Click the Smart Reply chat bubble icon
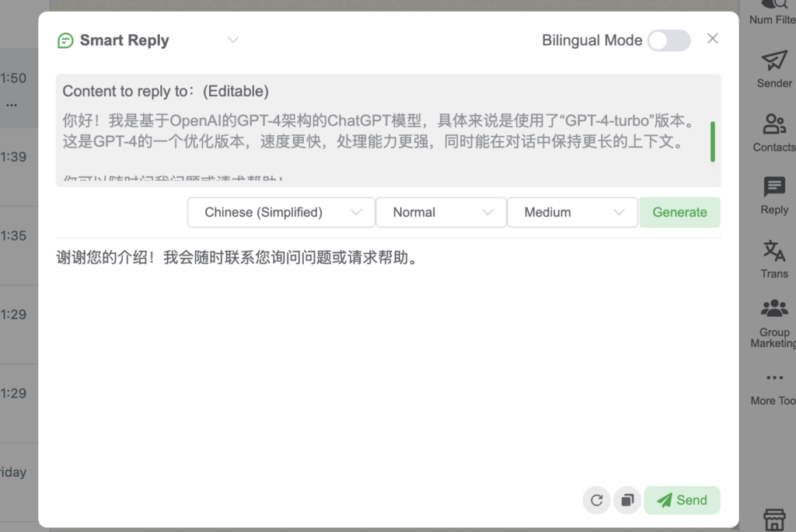This screenshot has width=796, height=532. (x=65, y=40)
